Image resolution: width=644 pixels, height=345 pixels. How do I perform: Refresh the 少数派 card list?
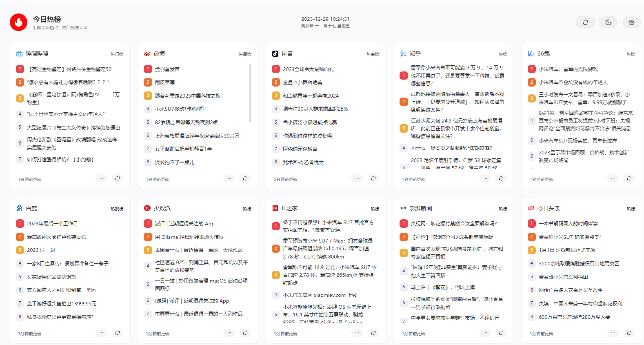click(245, 333)
